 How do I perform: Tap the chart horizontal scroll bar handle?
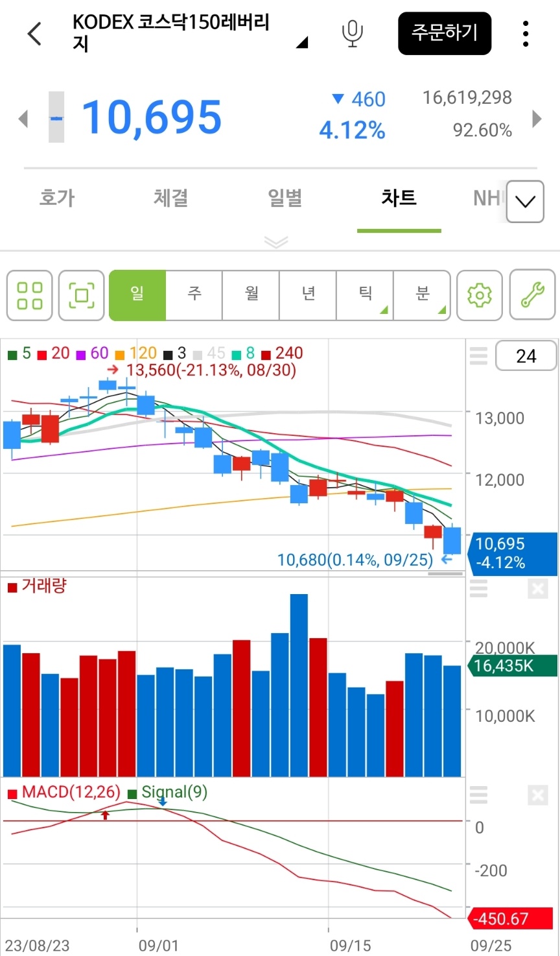pyautogui.click(x=446, y=573)
